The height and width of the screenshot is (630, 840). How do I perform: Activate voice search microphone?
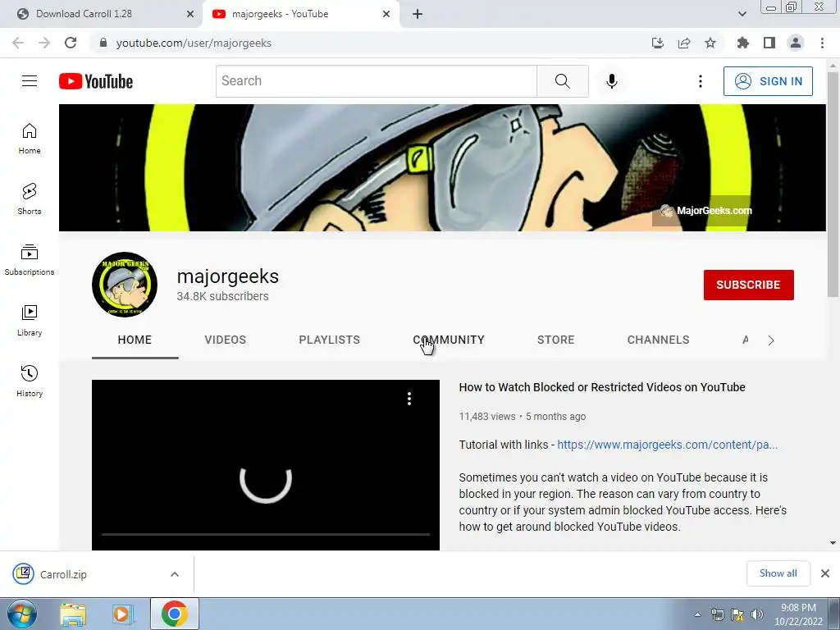[612, 81]
